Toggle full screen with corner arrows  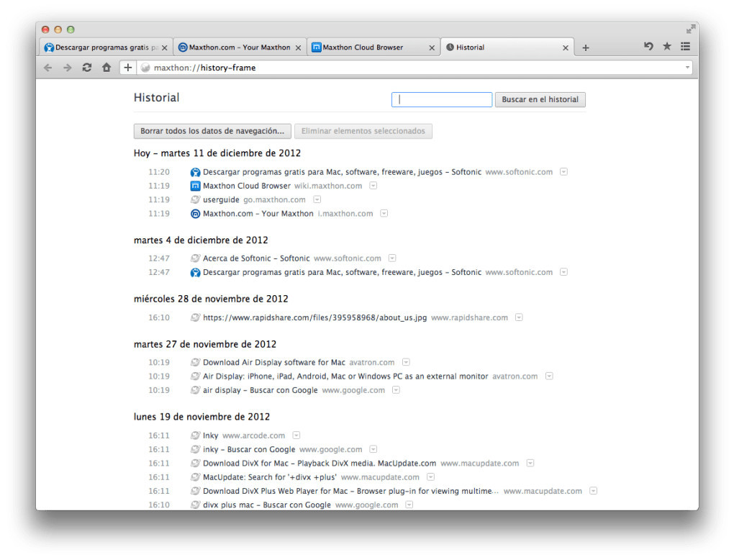pyautogui.click(x=691, y=30)
